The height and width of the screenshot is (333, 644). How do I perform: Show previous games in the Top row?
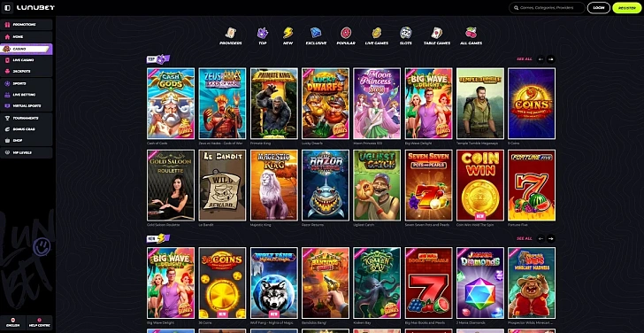[x=540, y=59]
